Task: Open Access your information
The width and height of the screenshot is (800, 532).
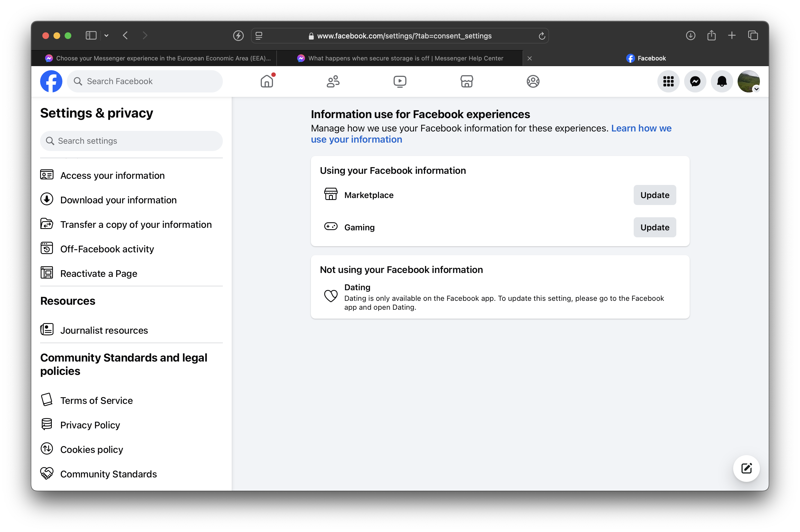Action: click(131, 175)
